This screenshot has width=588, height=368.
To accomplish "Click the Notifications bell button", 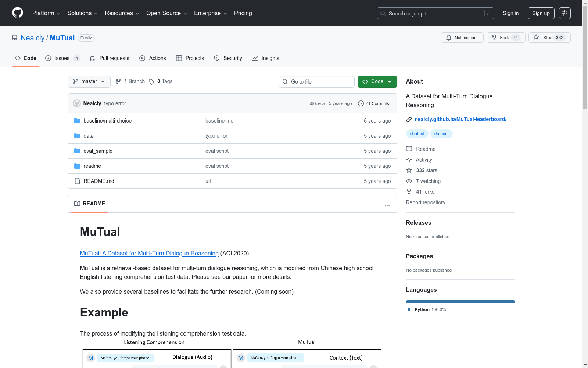I will click(462, 38).
